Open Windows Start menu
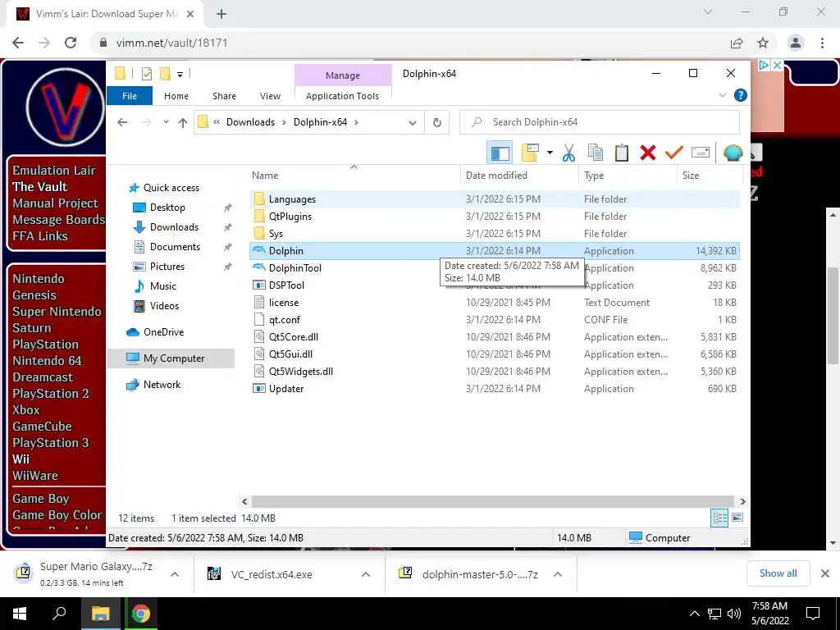The height and width of the screenshot is (630, 840). click(20, 614)
